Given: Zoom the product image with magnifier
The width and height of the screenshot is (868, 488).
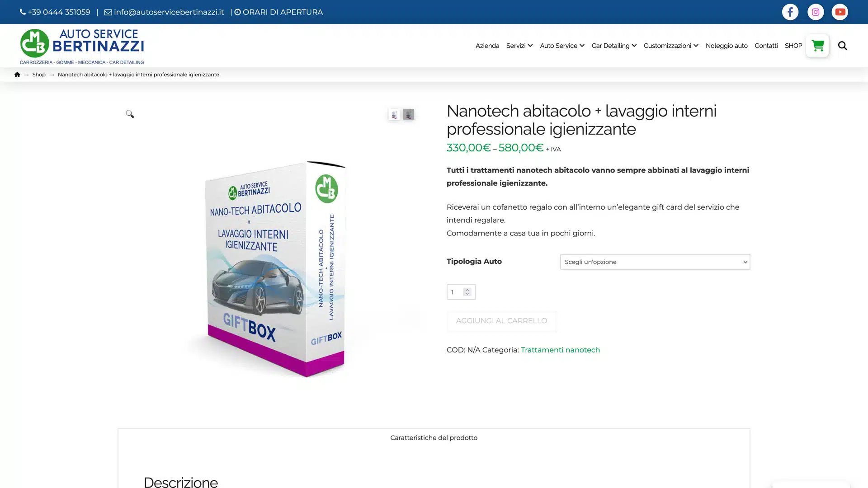Looking at the screenshot, I should coord(130,114).
